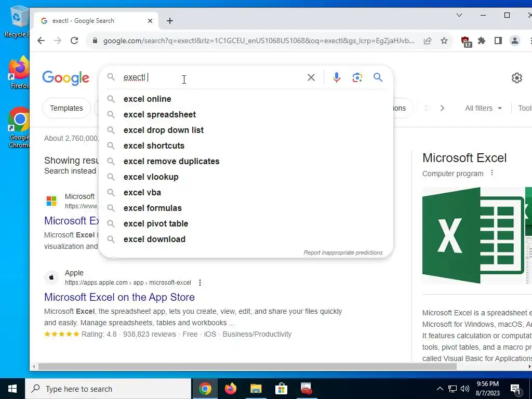The image size is (532, 399).
Task: Show hidden system tray icons
Action: pos(440,389)
